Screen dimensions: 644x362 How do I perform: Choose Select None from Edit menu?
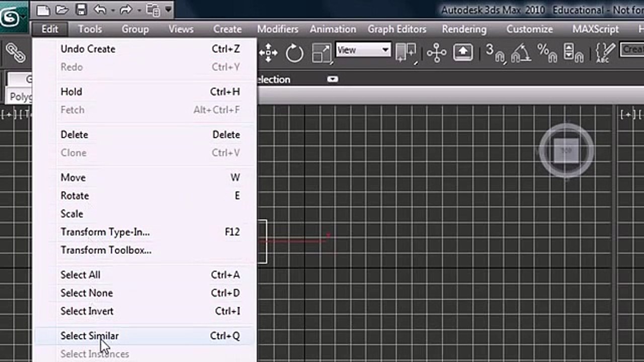point(145,293)
